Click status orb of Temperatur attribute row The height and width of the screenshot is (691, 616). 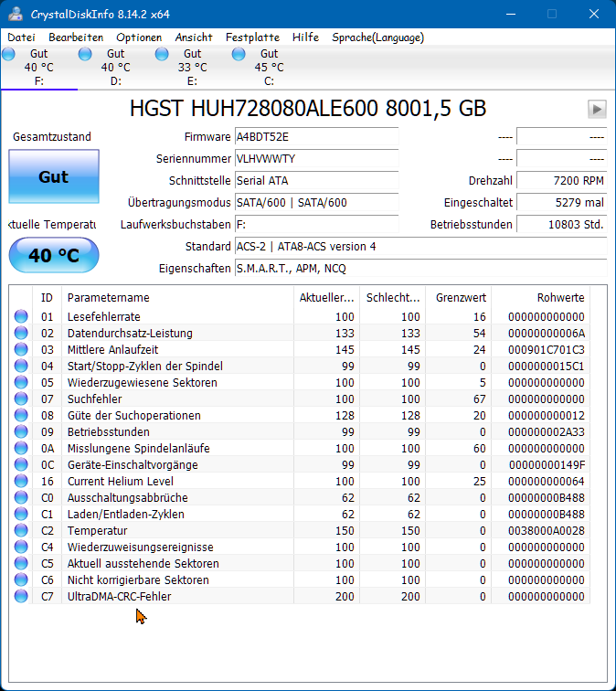tap(21, 530)
